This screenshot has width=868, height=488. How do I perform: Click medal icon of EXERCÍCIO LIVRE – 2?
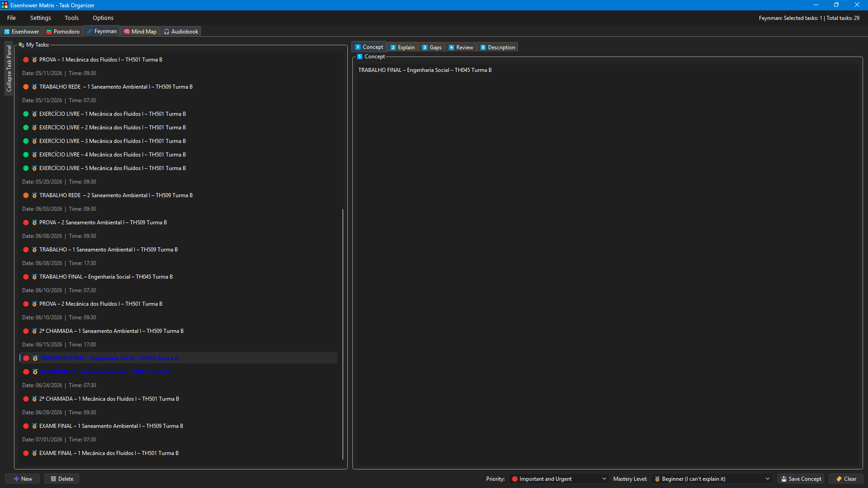[x=34, y=128]
